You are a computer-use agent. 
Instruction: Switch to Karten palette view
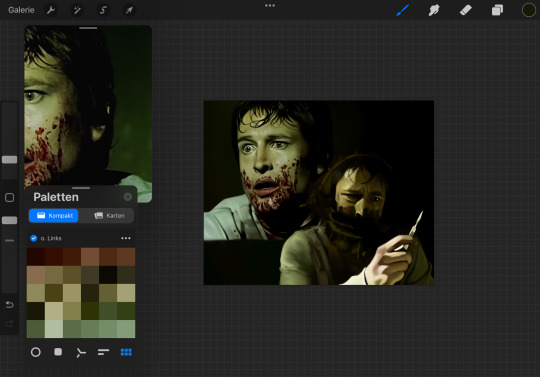click(x=109, y=216)
